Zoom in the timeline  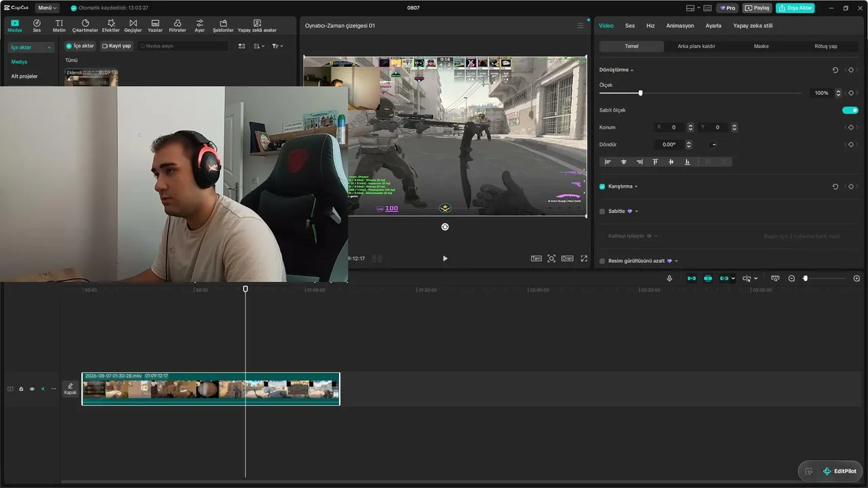pyautogui.click(x=856, y=279)
